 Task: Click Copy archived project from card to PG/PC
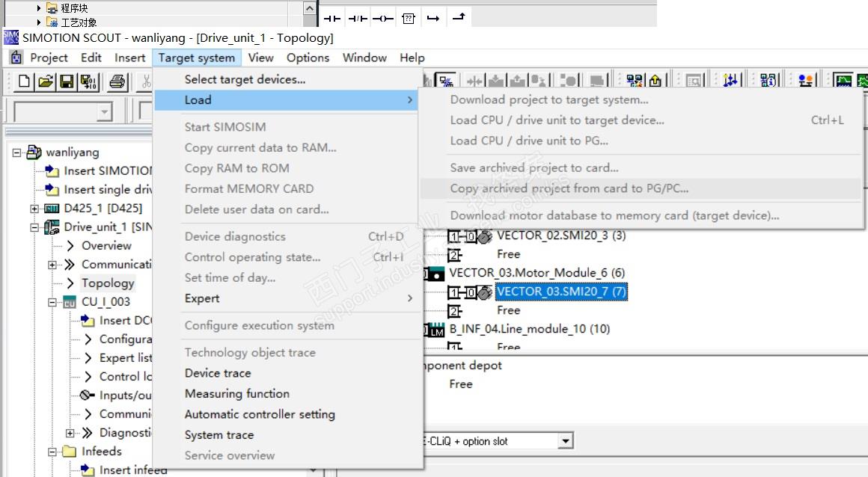(641, 188)
